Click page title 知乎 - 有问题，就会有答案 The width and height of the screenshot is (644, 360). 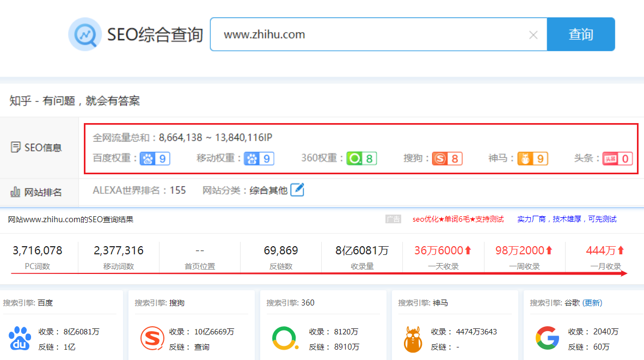point(75,101)
